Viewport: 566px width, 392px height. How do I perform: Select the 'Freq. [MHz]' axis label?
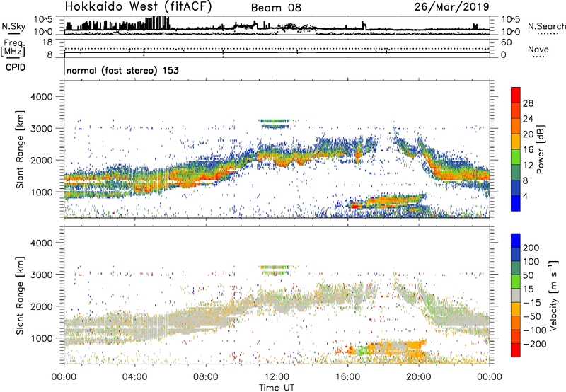click(x=13, y=48)
